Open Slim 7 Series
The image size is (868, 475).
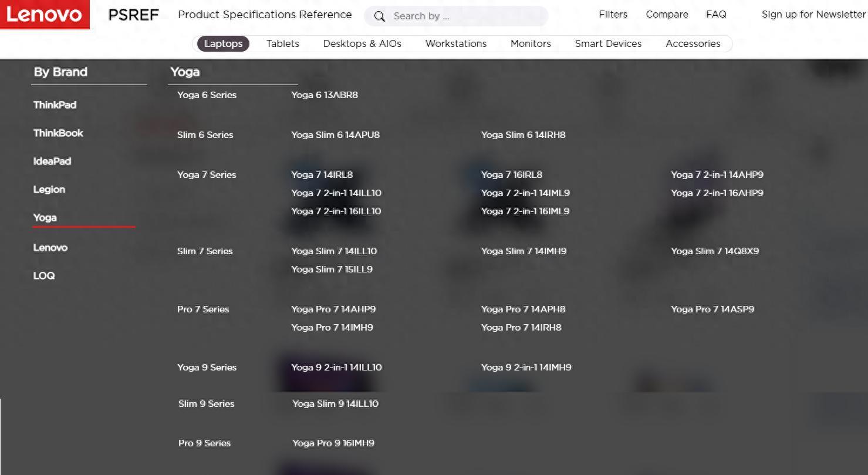[x=205, y=251]
